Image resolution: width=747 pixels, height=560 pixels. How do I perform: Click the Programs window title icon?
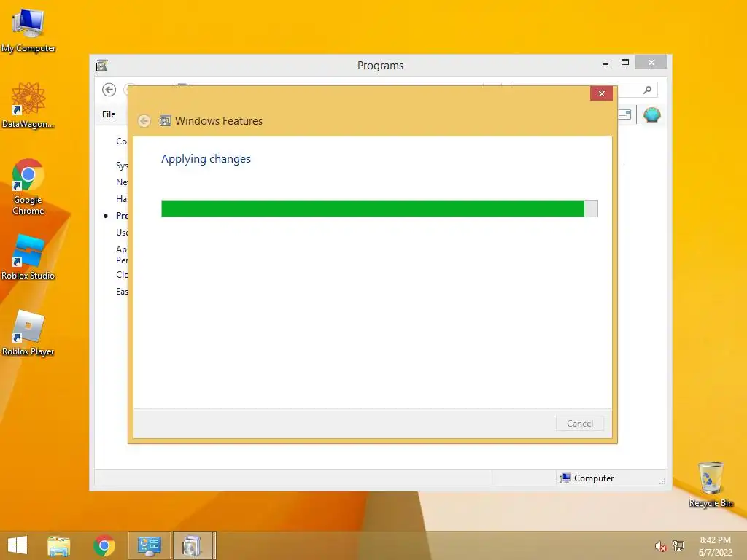(x=102, y=65)
